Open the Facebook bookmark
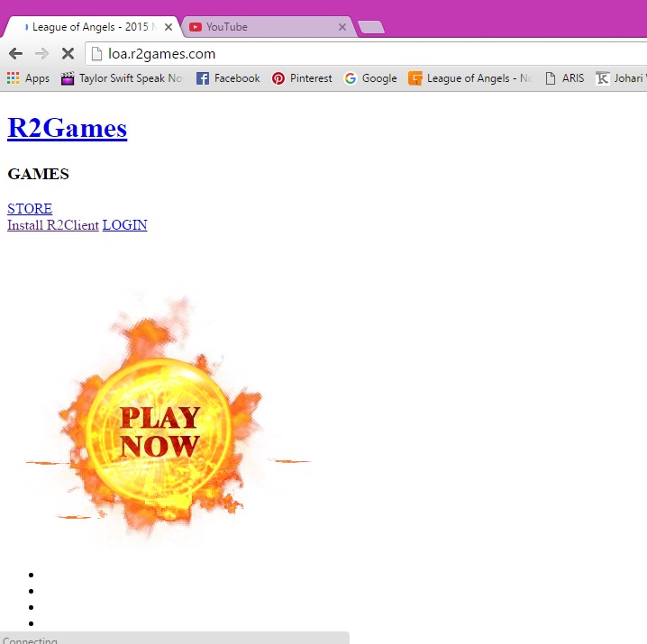The width and height of the screenshot is (647, 644). point(228,78)
